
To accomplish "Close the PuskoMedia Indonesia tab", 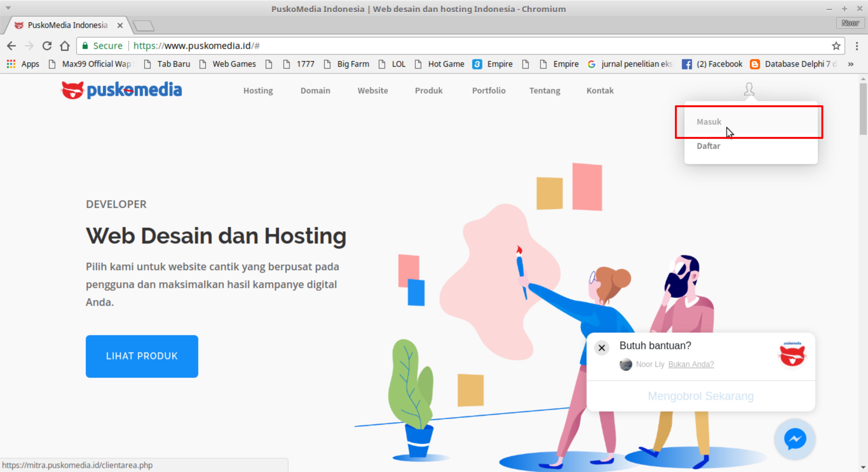I will (120, 25).
